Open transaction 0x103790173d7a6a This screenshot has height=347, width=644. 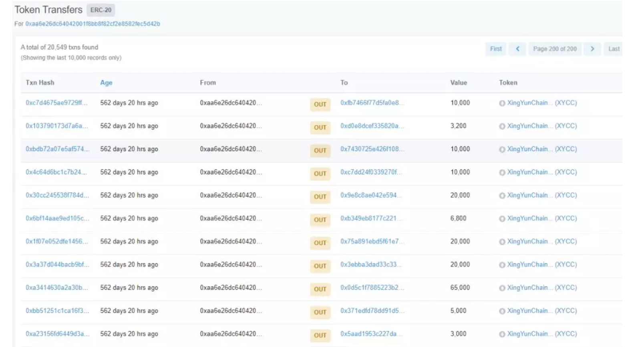[x=56, y=126]
